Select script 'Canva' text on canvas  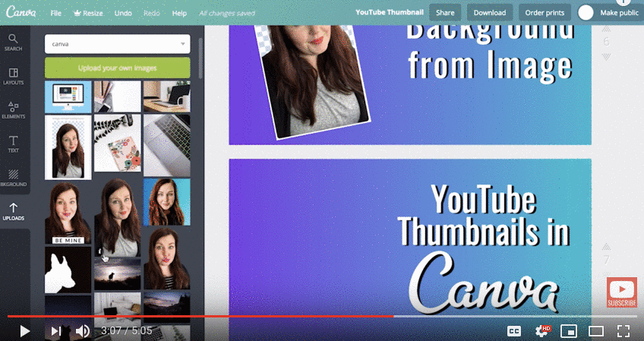484,283
